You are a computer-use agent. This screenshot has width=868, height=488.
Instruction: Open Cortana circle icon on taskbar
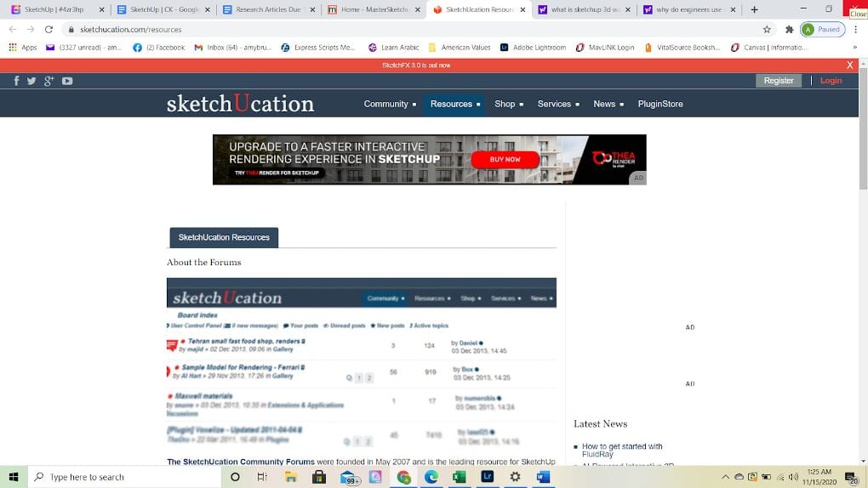click(x=235, y=477)
